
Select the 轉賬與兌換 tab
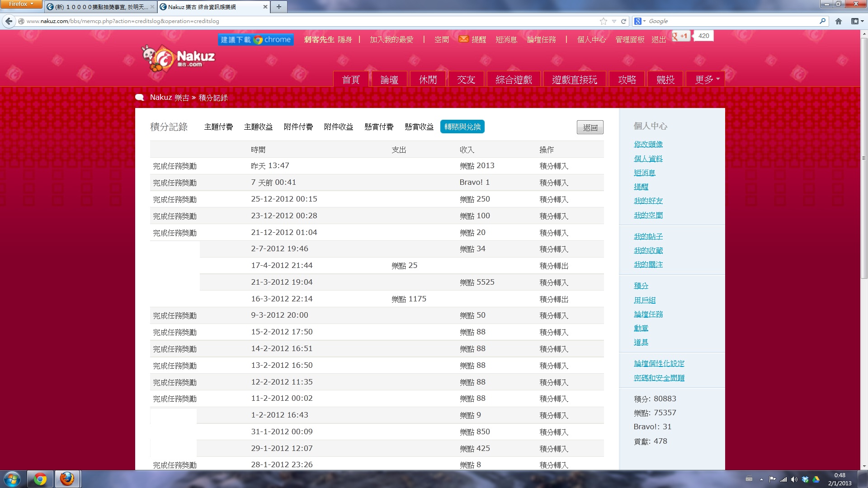click(462, 127)
